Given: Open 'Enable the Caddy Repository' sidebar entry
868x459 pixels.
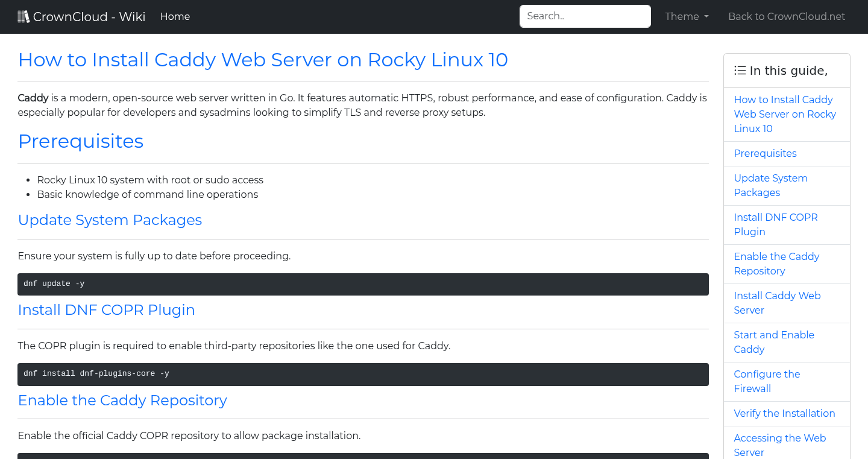Looking at the screenshot, I should [x=776, y=264].
